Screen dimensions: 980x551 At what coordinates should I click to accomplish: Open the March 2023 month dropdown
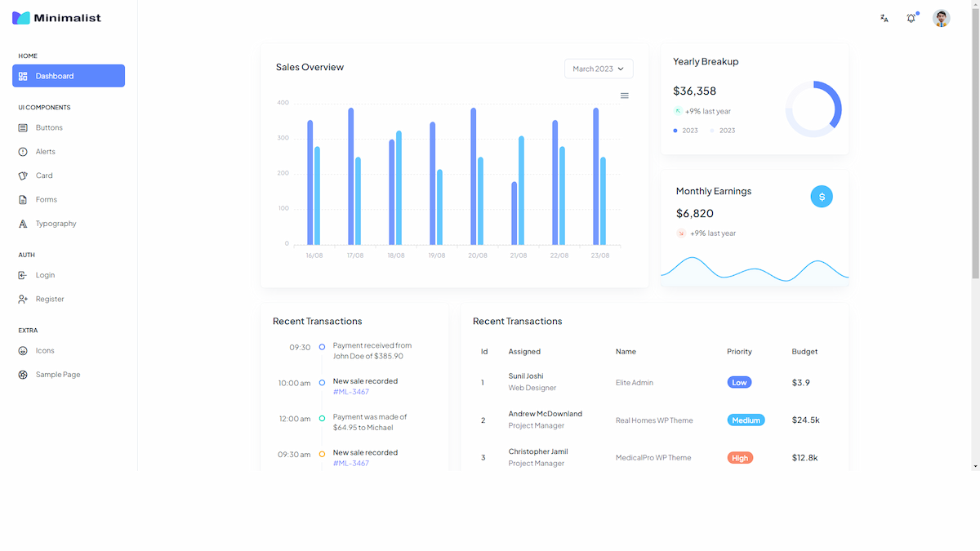pos(599,69)
